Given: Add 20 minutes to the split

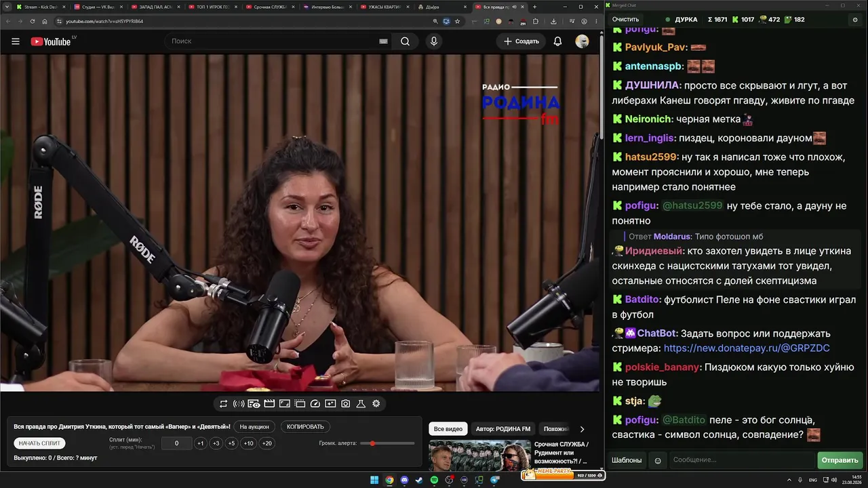Looking at the screenshot, I should 267,443.
